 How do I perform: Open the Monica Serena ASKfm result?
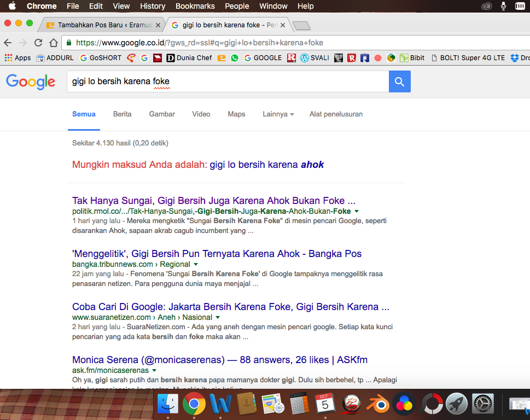220,360
